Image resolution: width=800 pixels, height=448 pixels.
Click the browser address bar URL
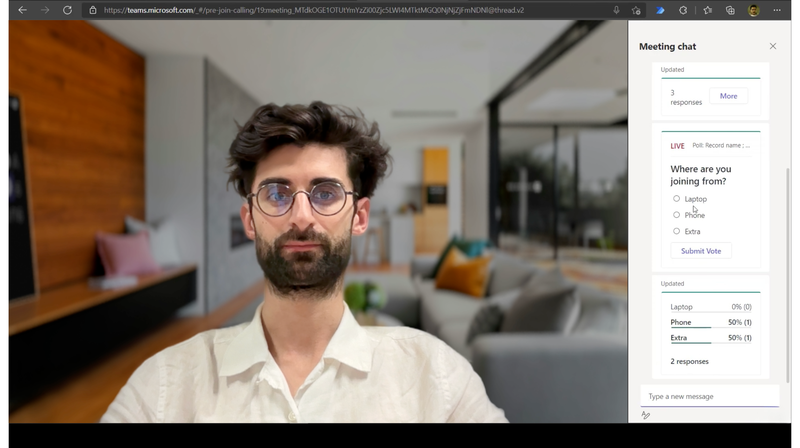click(313, 10)
